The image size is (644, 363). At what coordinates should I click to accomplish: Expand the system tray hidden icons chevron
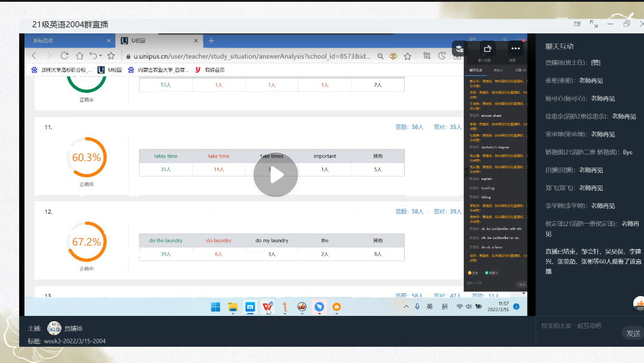406,306
